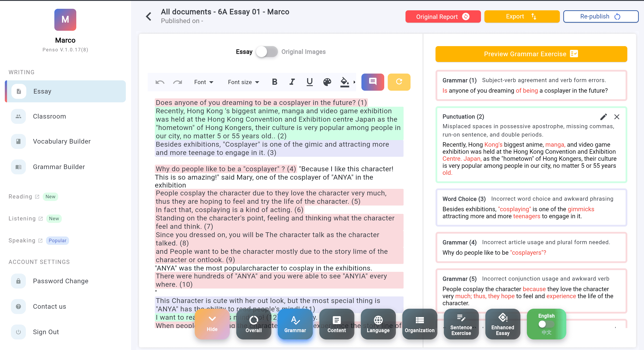Toggle bold formatting

274,82
